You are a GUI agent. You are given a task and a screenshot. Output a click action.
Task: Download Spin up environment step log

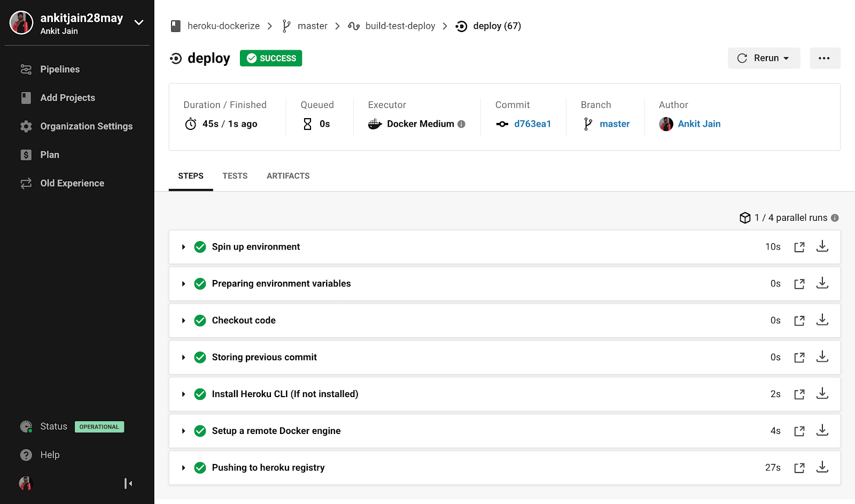[x=822, y=246]
